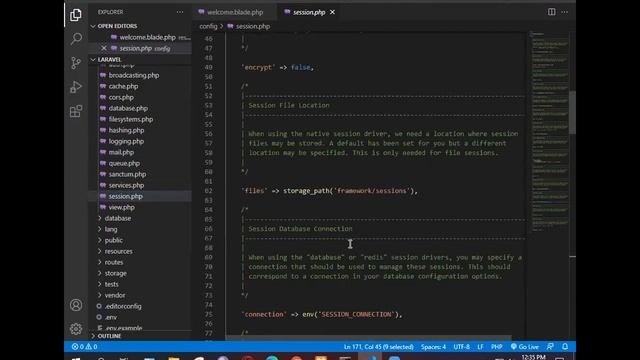Screen dimensions: 640x360
Task: Click the 'encrypt' => false line
Action: [x=278, y=68]
